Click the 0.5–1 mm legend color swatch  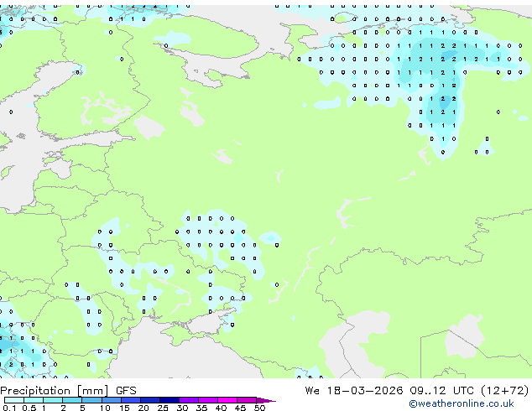[34, 400]
